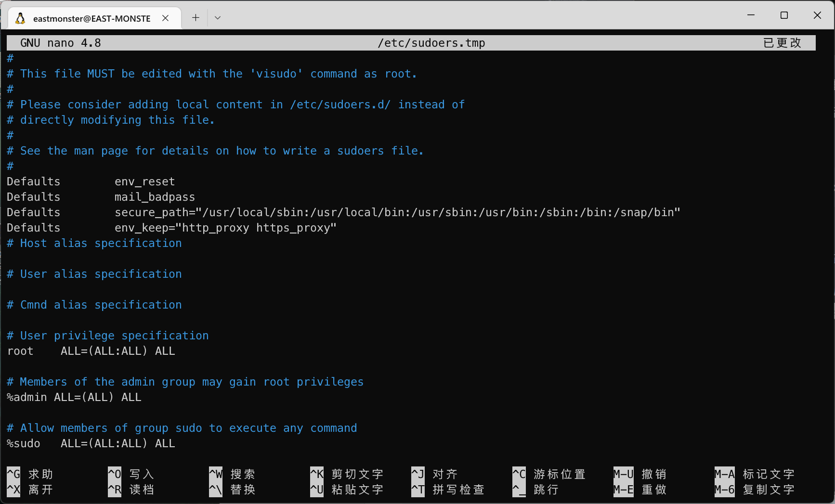The height and width of the screenshot is (504, 835).
Task: Click the ^O 写入 write-out shortcut
Action: tap(131, 474)
